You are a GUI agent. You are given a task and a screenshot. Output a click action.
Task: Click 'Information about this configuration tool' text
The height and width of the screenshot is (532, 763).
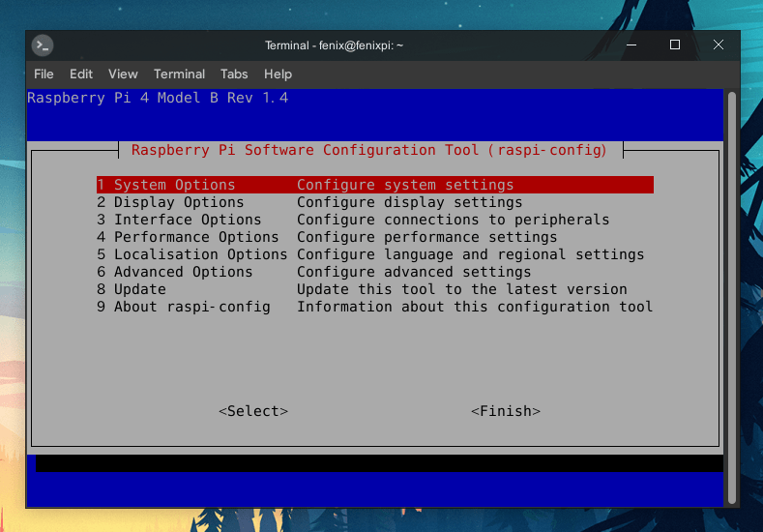[475, 308]
